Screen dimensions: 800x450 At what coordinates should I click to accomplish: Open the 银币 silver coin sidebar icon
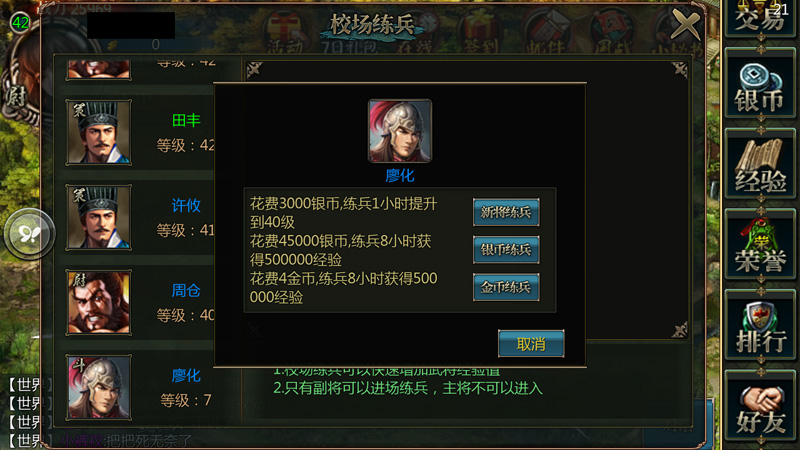[x=760, y=86]
